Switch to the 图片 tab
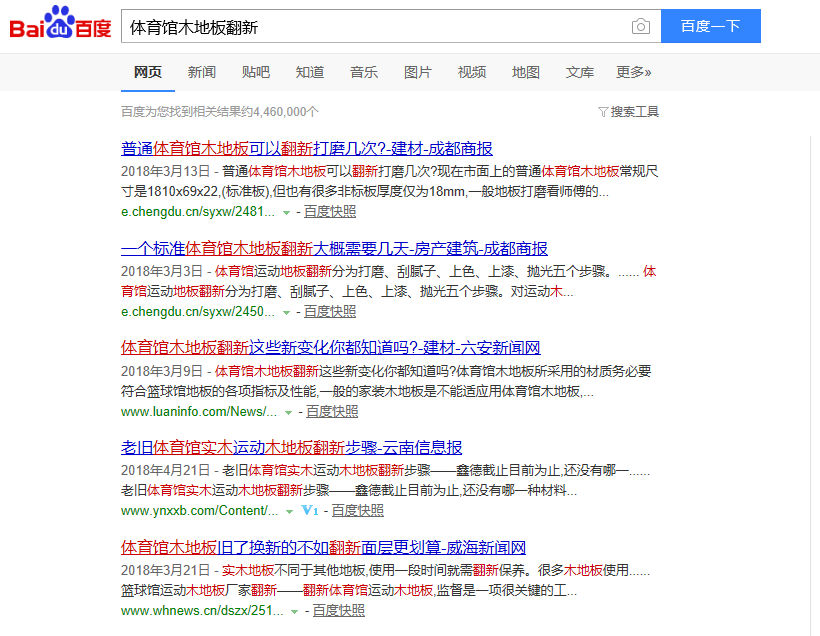 tap(418, 72)
